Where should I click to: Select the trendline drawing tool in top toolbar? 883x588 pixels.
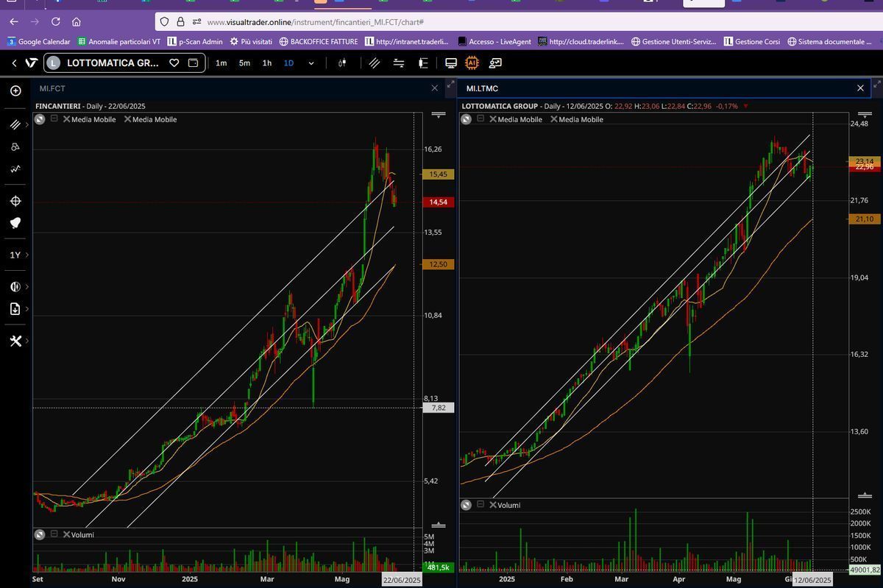coord(375,63)
